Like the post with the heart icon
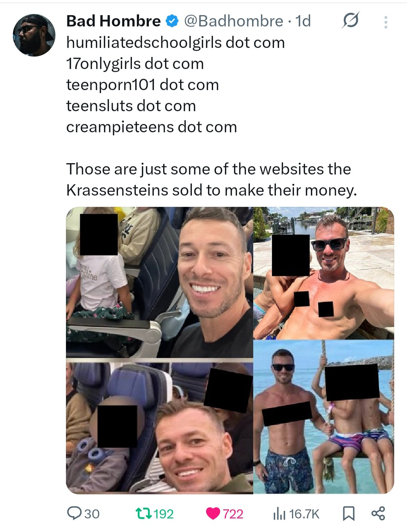Screen dimensions: 407x532 tap(213, 514)
